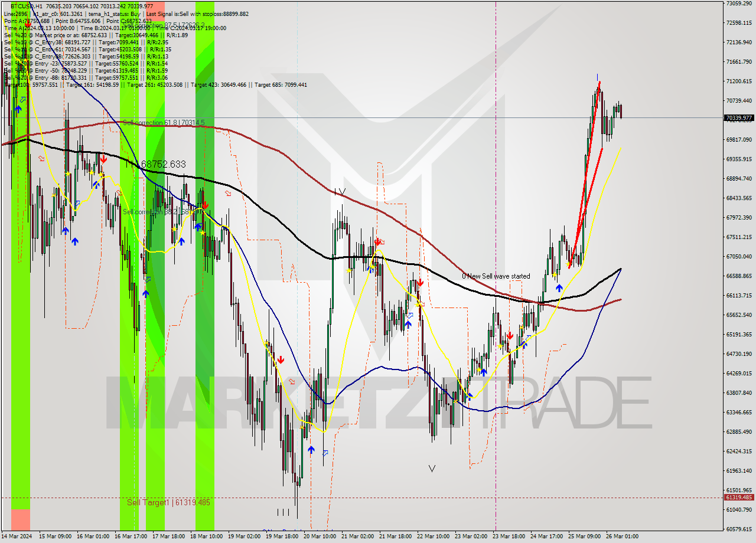Select price axis label 67972.390

coord(738,218)
